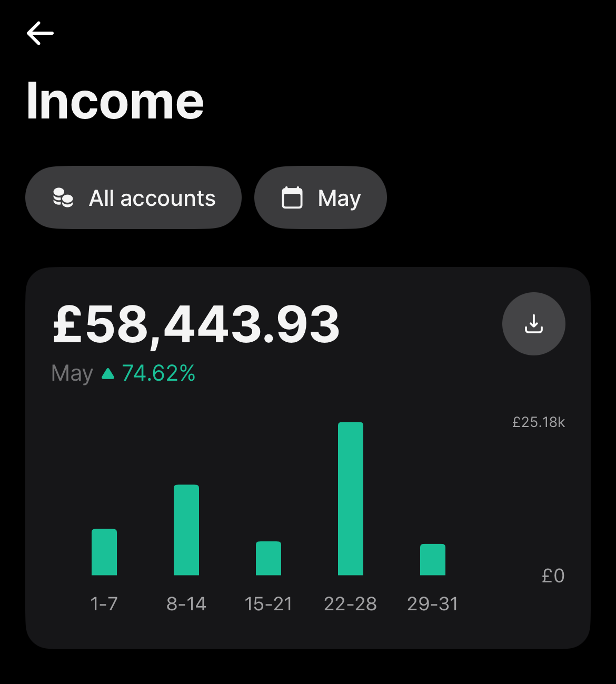Screen dimensions: 616x684
Task: Open the All accounts filter
Action: [x=133, y=197]
